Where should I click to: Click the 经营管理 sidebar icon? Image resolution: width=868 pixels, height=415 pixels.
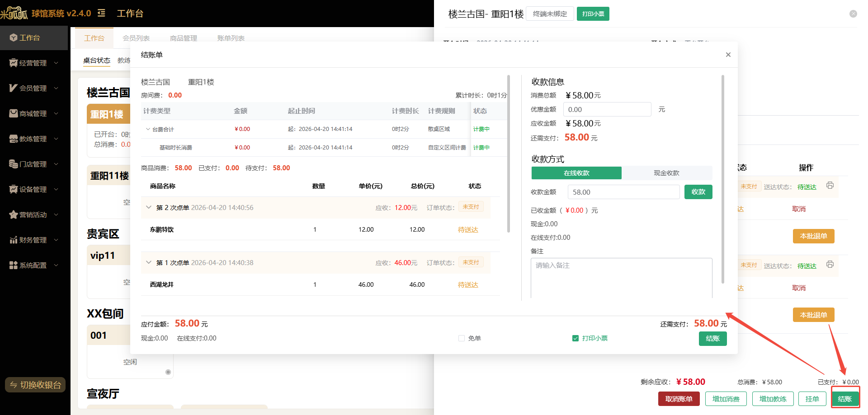(13, 63)
